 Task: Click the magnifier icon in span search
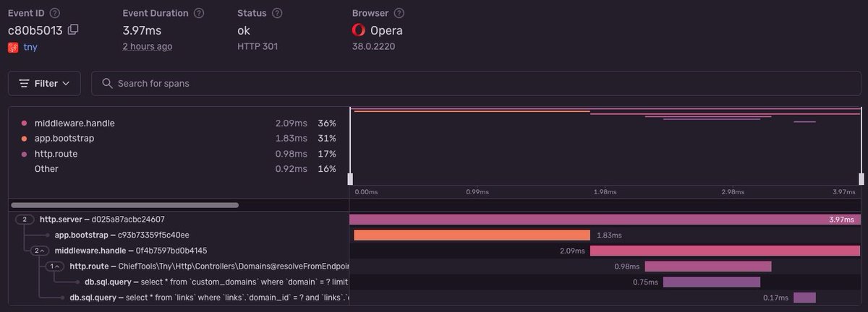point(107,83)
